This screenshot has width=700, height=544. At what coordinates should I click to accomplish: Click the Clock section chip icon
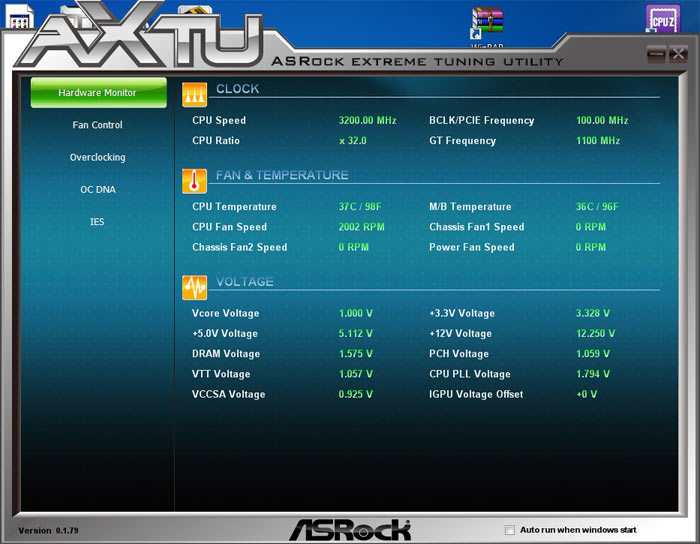194,94
